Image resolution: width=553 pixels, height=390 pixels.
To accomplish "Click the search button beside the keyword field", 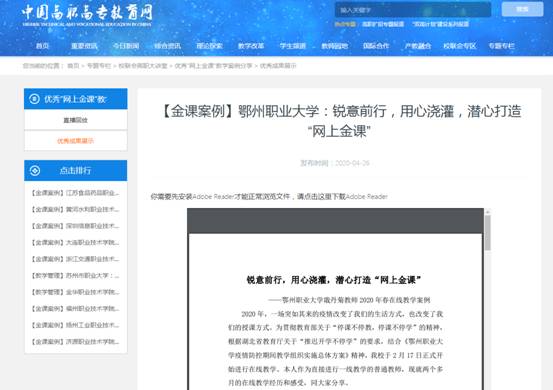I will [522, 9].
